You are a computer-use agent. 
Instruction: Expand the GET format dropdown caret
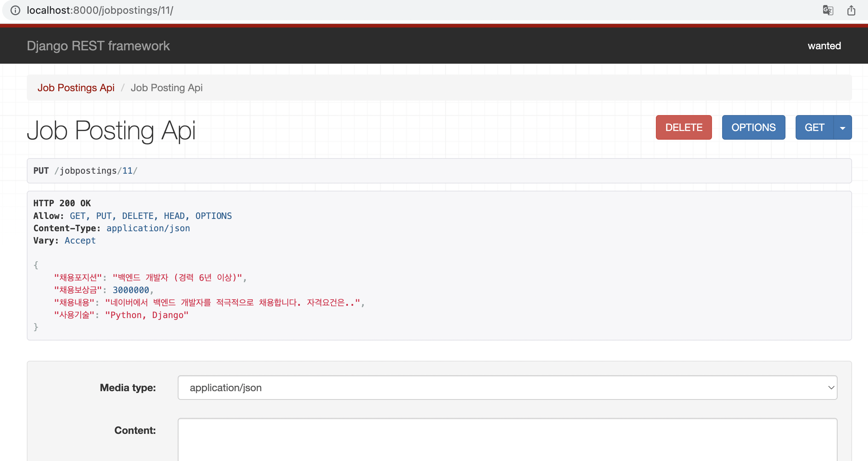(843, 127)
